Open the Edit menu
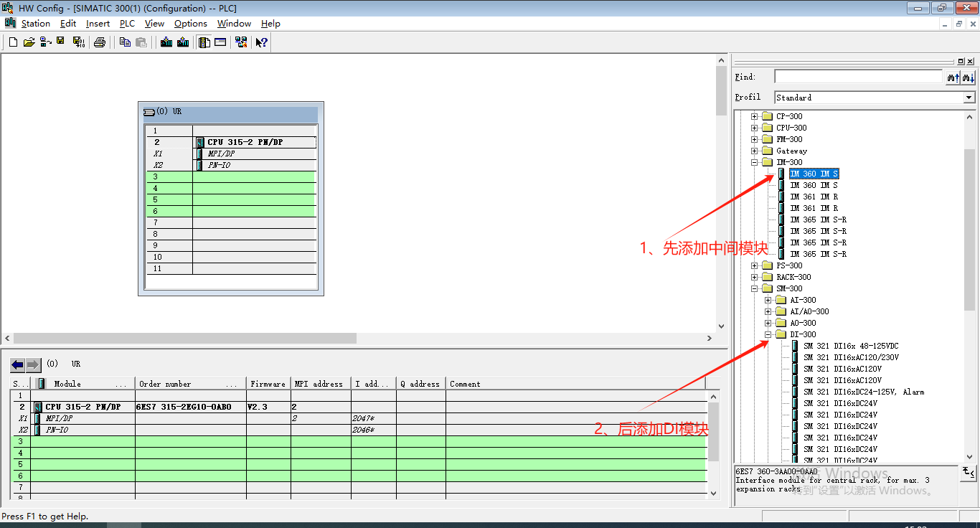Viewport: 980px width, 528px height. click(68, 24)
